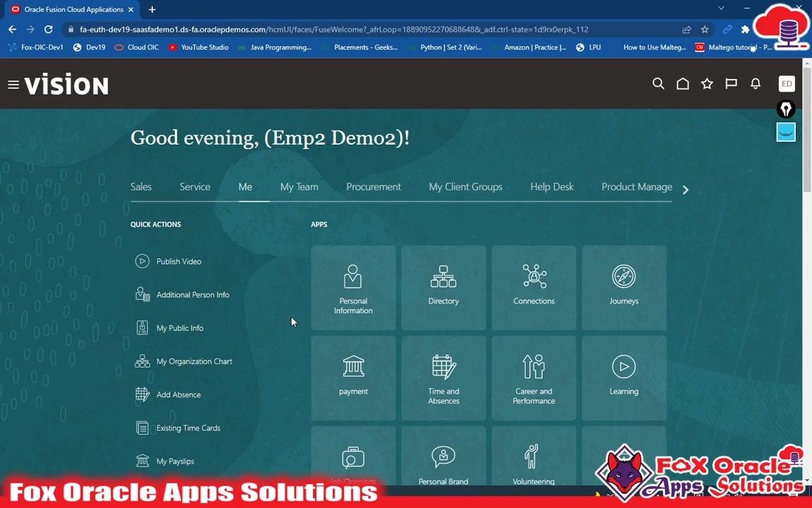The image size is (812, 508).
Task: Open the YouTube Studio bookmark
Action: [199, 47]
